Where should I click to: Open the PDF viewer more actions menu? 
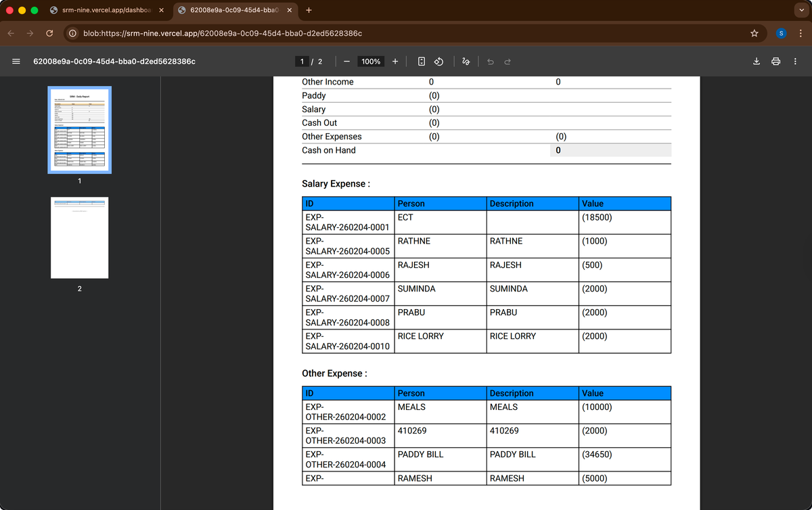[x=795, y=62]
